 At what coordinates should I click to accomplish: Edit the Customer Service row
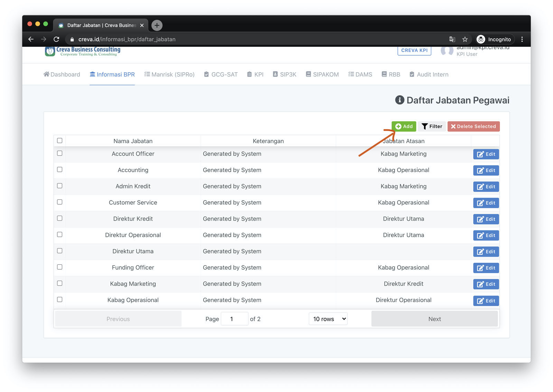486,203
